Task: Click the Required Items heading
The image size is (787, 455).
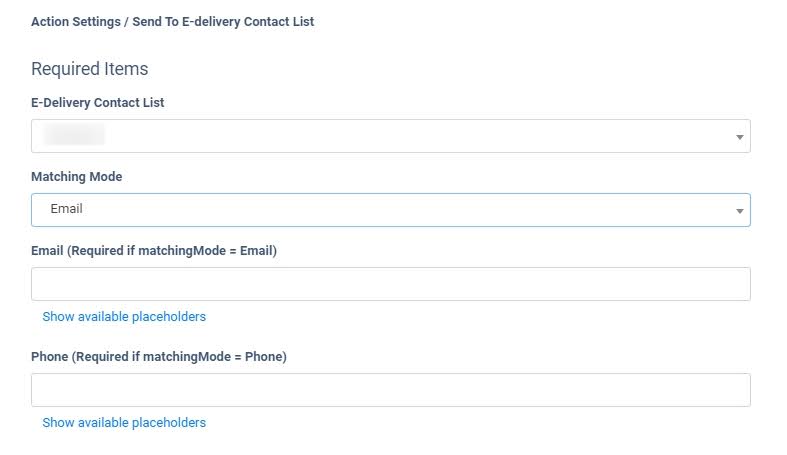Action: coord(90,69)
